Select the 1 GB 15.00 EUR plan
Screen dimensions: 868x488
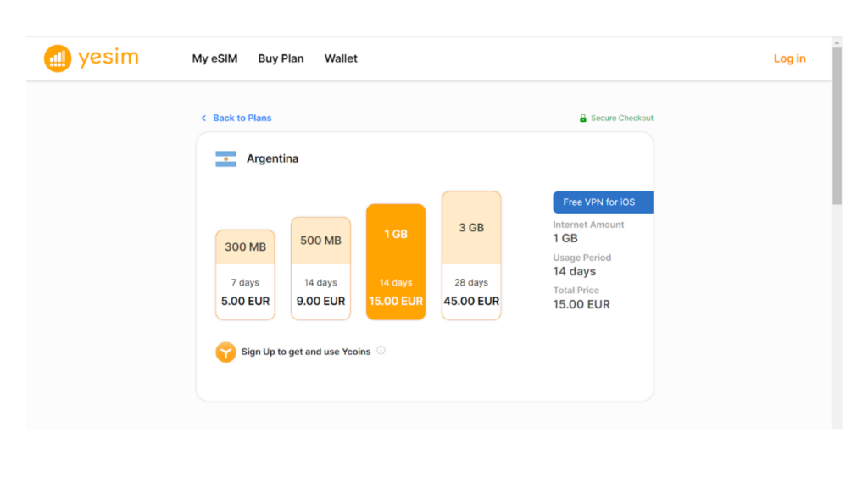click(396, 262)
